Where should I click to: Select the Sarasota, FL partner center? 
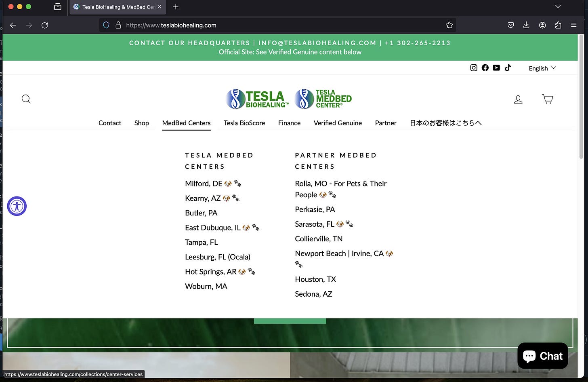pyautogui.click(x=324, y=224)
